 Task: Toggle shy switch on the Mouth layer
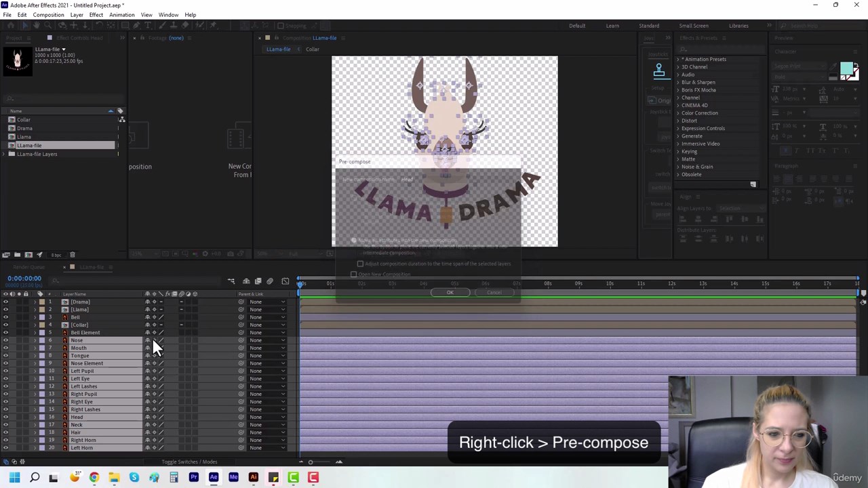(147, 348)
